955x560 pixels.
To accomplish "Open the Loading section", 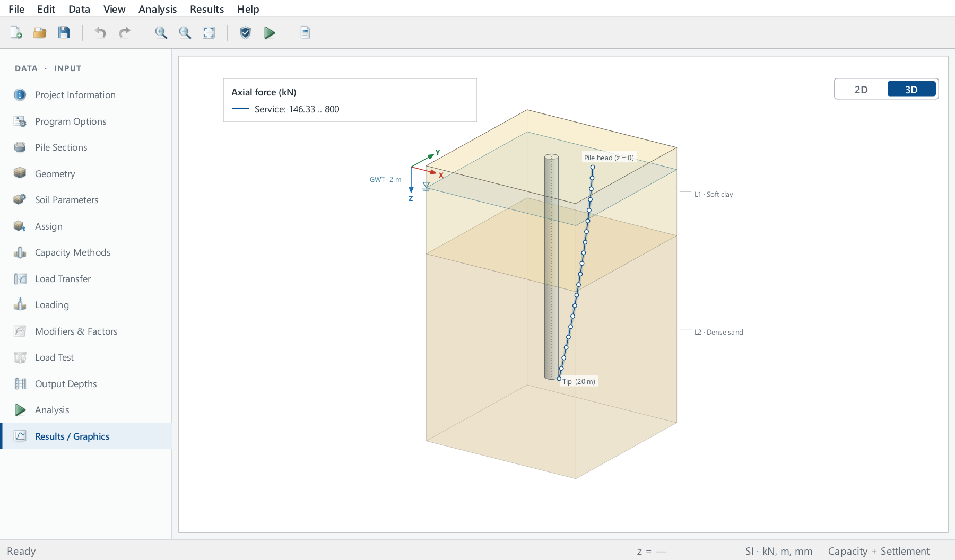I will [86, 305].
